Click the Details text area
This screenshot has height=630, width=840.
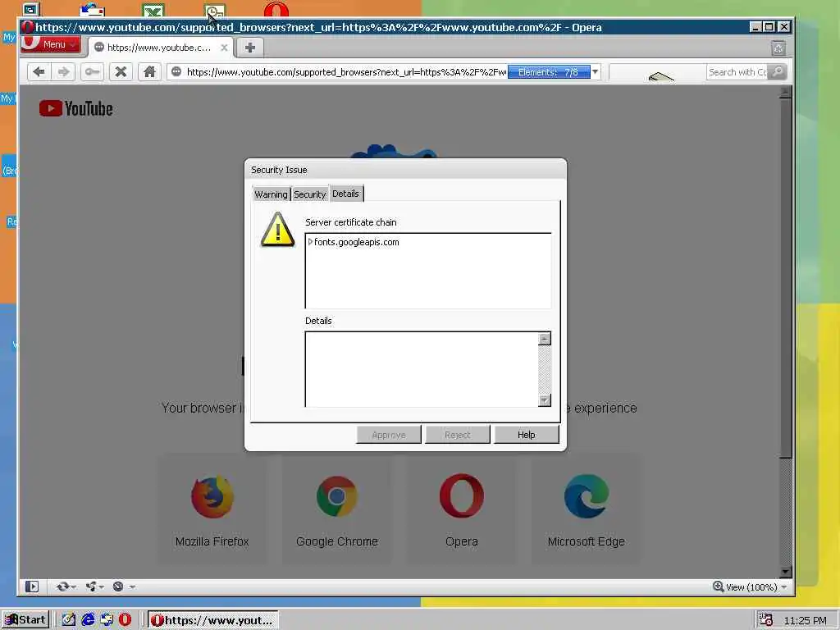click(422, 369)
